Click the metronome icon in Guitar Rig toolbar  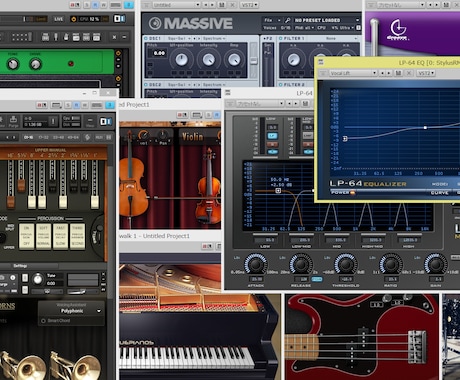(x=66, y=37)
